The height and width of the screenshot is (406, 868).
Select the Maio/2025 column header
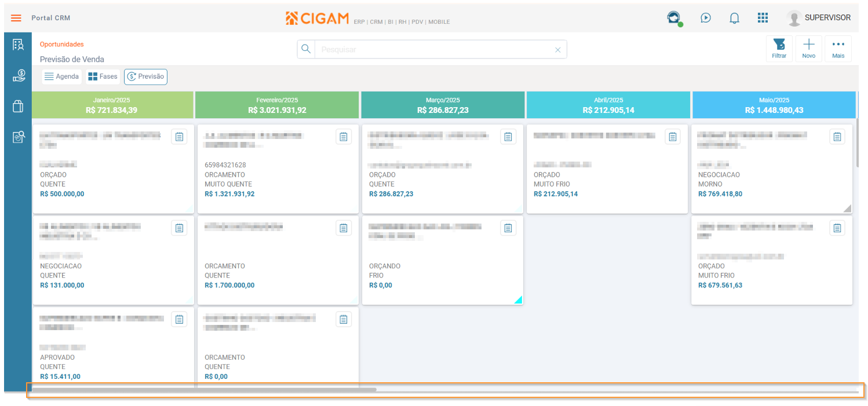tap(774, 105)
